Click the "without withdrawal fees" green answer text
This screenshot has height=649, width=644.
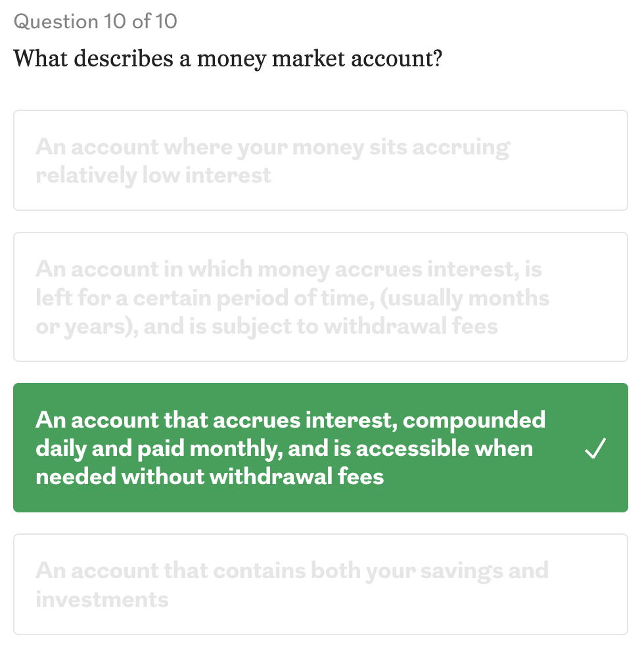tap(210, 476)
